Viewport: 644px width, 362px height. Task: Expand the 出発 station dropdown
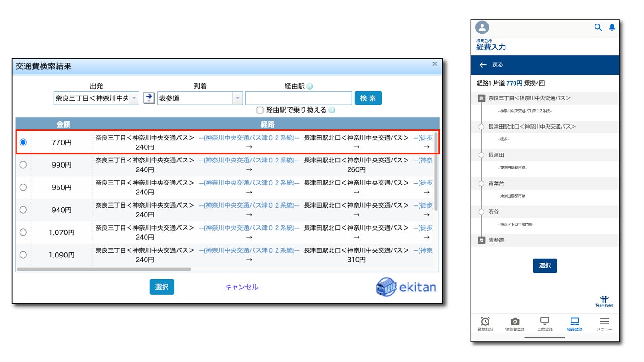click(134, 98)
